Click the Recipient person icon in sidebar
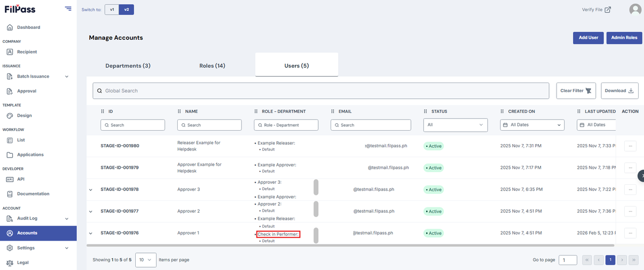The image size is (644, 270). (10, 52)
